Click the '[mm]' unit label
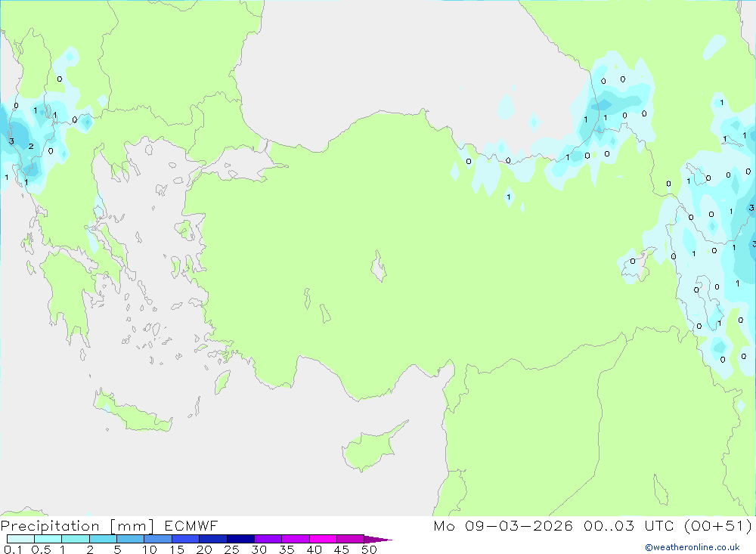The height and width of the screenshot is (554, 756). [x=132, y=526]
